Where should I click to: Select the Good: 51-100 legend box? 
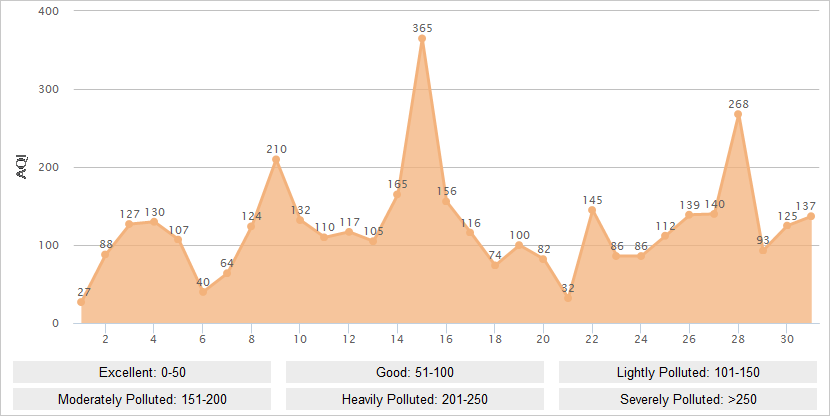pyautogui.click(x=414, y=372)
